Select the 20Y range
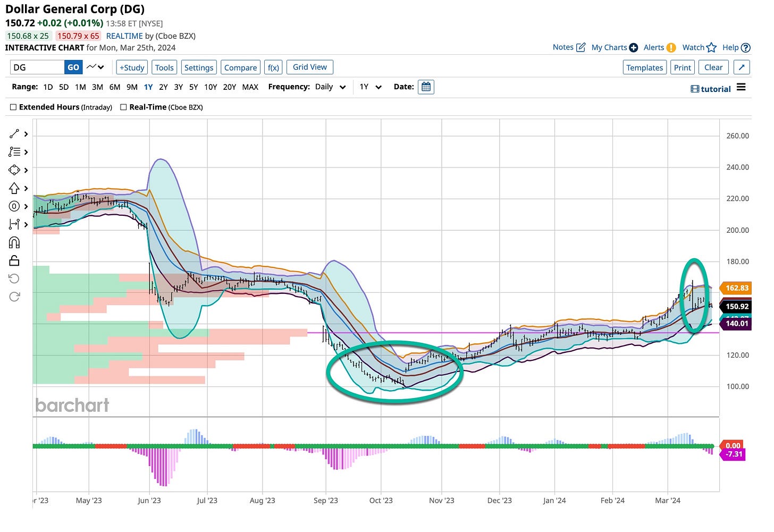The height and width of the screenshot is (532, 774). tap(230, 87)
